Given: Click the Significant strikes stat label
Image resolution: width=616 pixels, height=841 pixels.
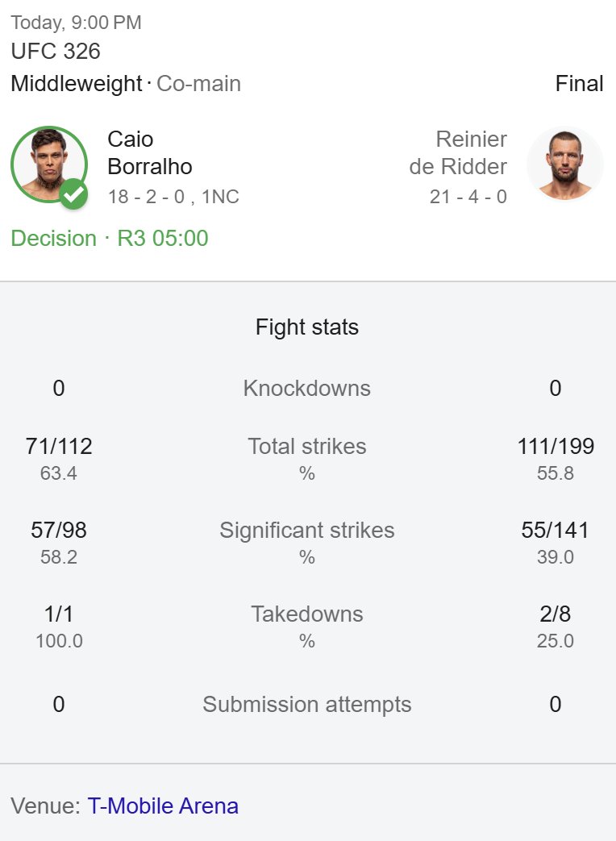Looking at the screenshot, I should click(307, 531).
